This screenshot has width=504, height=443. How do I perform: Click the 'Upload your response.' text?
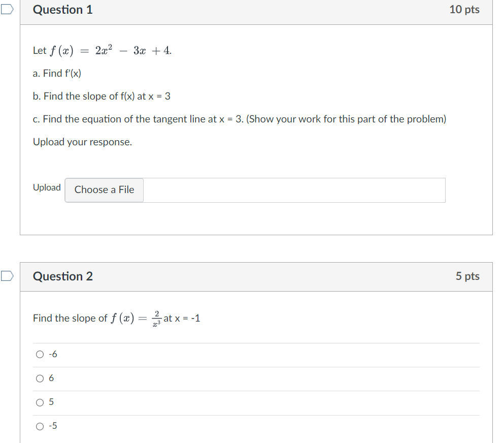pos(82,142)
